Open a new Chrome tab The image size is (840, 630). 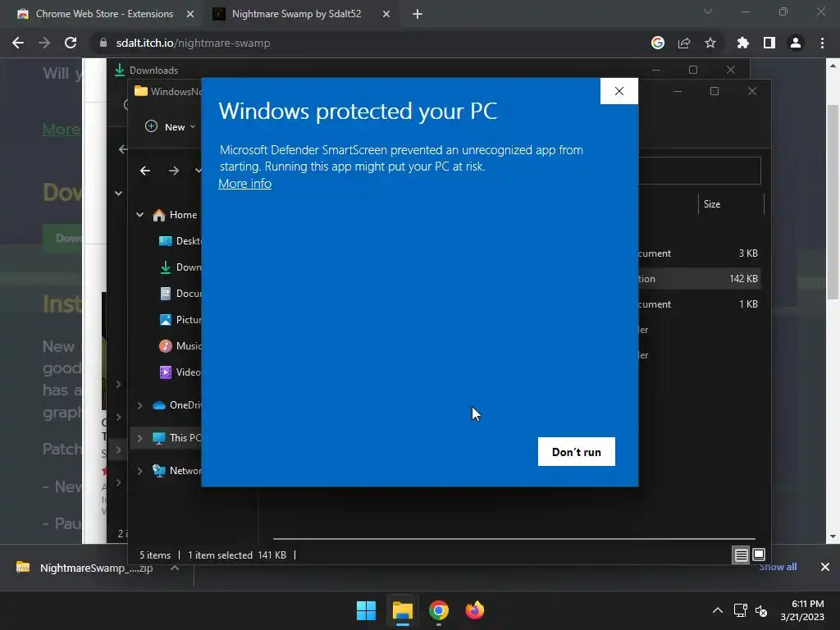(x=418, y=14)
